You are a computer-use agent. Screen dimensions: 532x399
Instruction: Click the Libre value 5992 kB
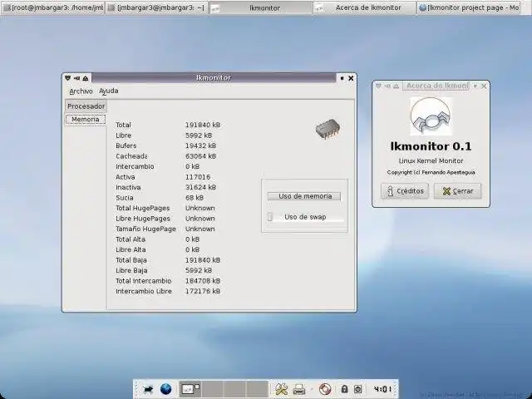[x=199, y=135]
